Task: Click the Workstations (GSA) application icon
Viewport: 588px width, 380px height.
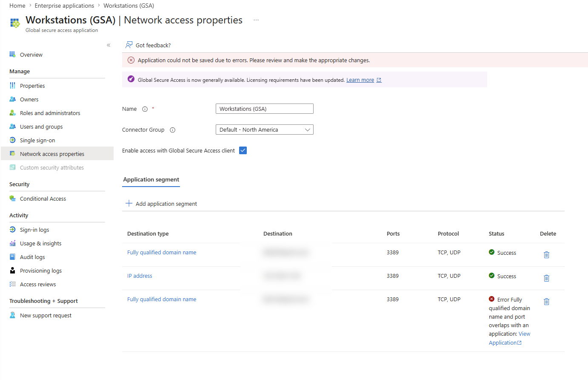Action: tap(15, 23)
